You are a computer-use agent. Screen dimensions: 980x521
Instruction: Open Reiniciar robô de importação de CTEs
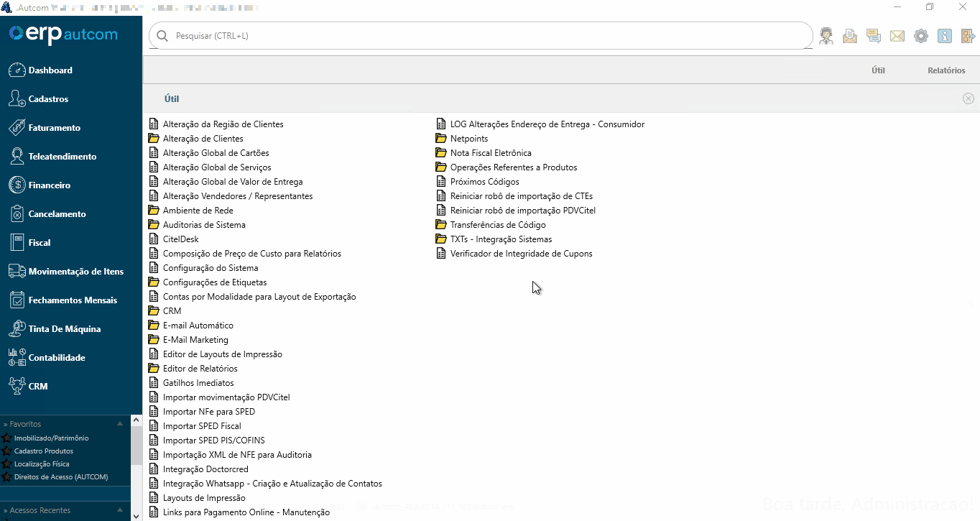tap(521, 196)
